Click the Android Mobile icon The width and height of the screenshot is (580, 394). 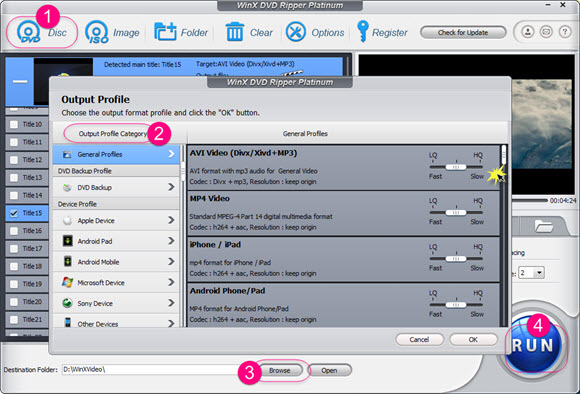coord(67,262)
